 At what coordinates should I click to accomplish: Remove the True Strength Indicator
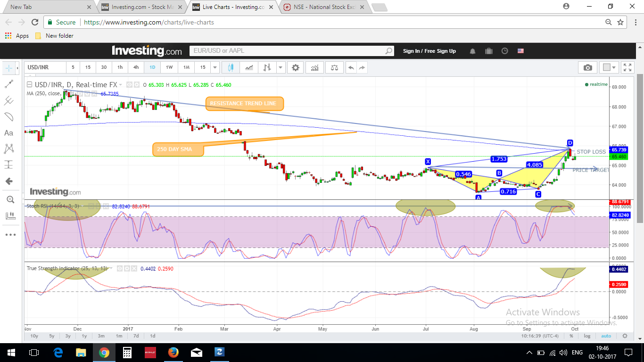point(134,268)
